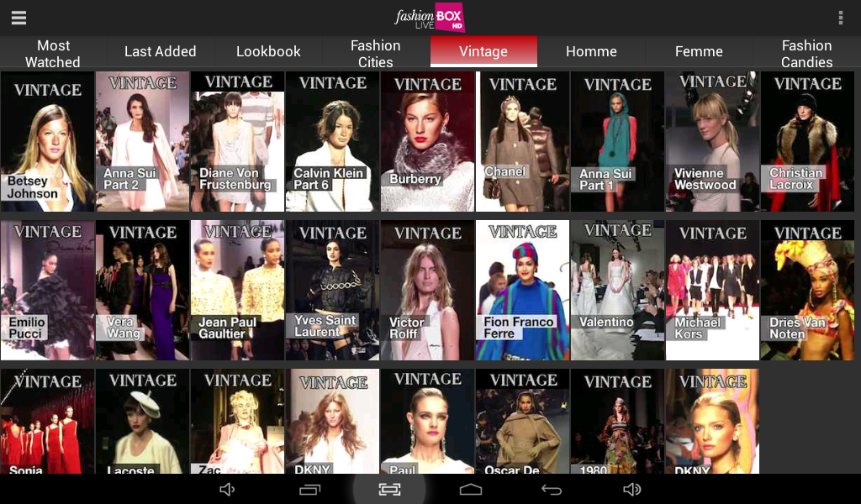Image resolution: width=861 pixels, height=504 pixels.
Task: Switch to the Last Added tab
Action: click(161, 51)
